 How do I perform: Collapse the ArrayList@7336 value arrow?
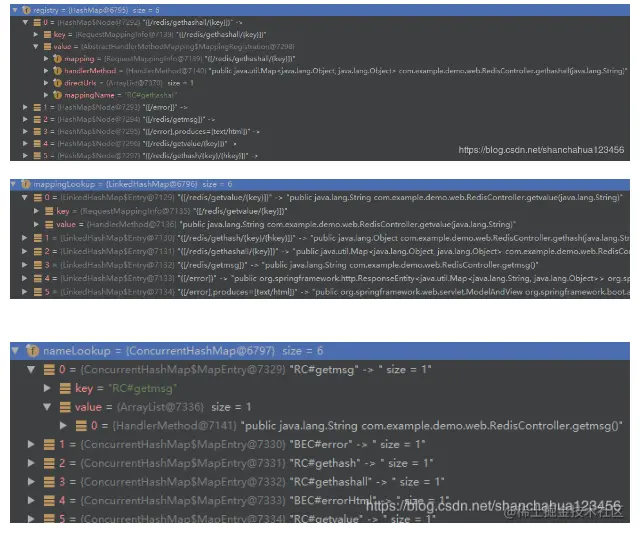(x=47, y=407)
